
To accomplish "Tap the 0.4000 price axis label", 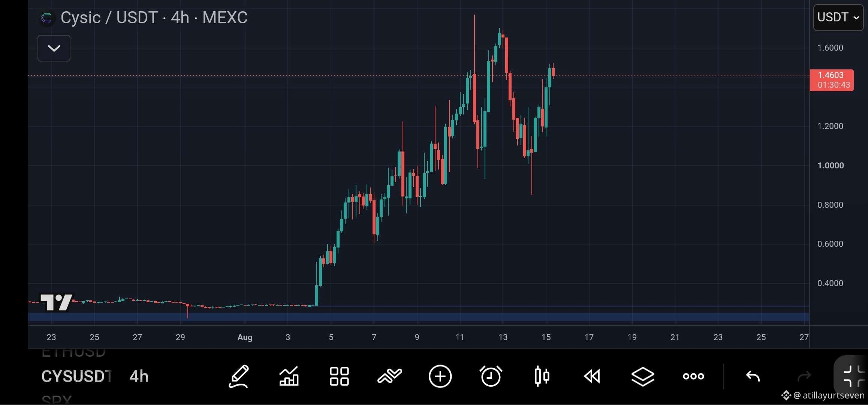I will pos(830,283).
